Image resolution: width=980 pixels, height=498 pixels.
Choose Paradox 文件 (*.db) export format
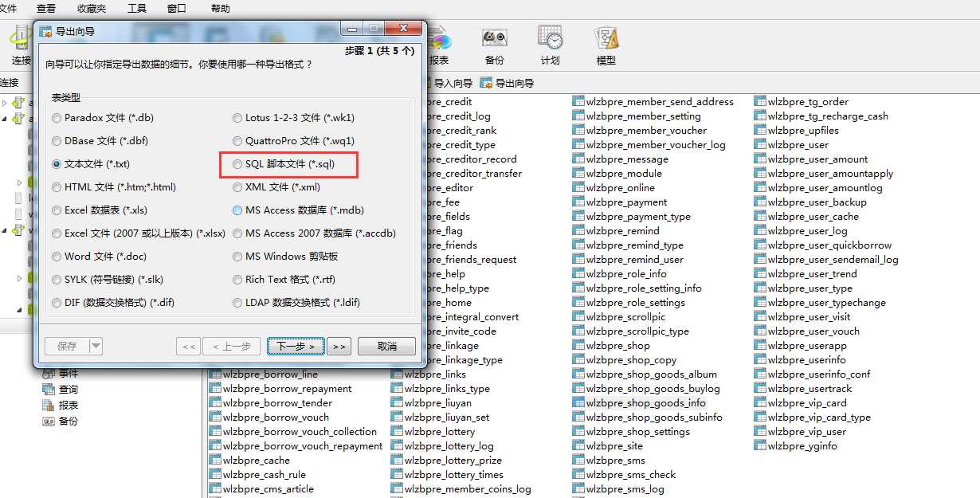pos(102,118)
